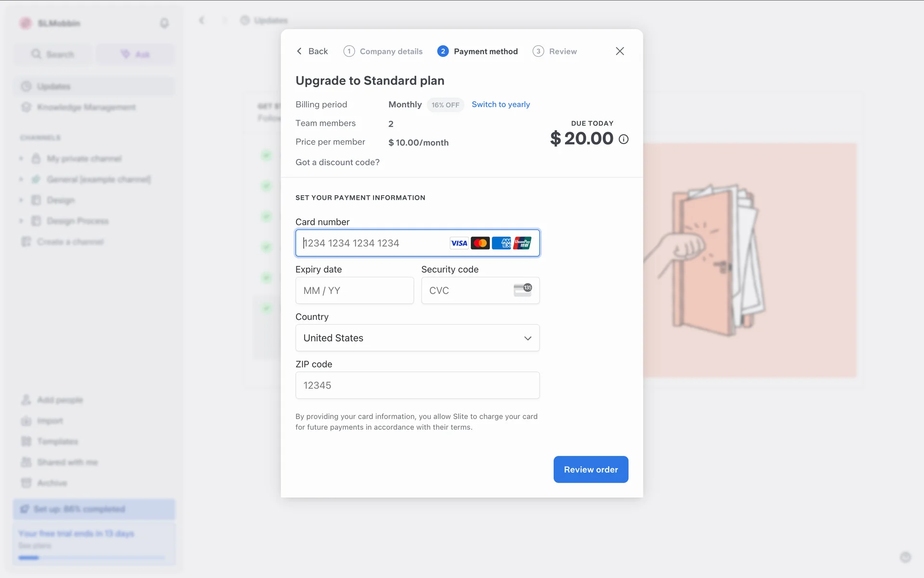Image resolution: width=924 pixels, height=578 pixels.
Task: Click the ZIP code input field
Action: click(417, 385)
